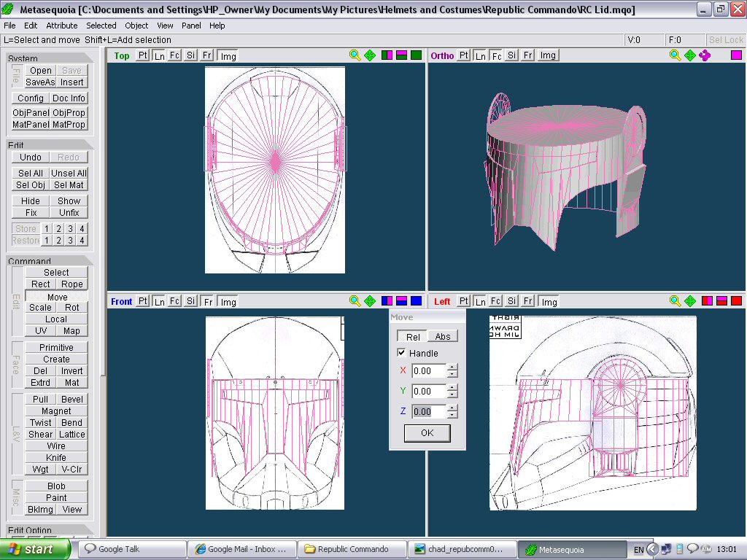Toggle Img display in Left view
Screen dimensions: 747x560
pyautogui.click(x=549, y=301)
